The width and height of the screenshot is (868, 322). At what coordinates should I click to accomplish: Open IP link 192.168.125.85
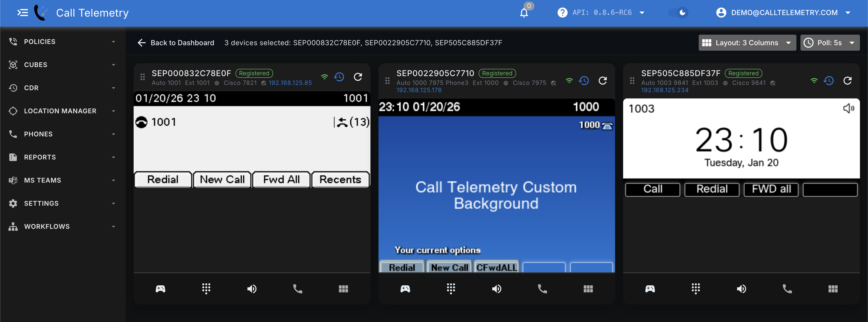coord(290,83)
